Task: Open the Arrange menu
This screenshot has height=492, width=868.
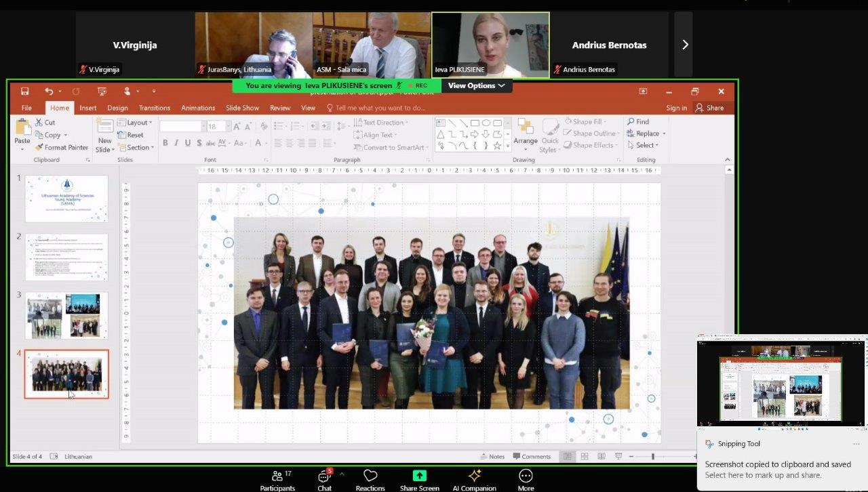Action: point(525,133)
